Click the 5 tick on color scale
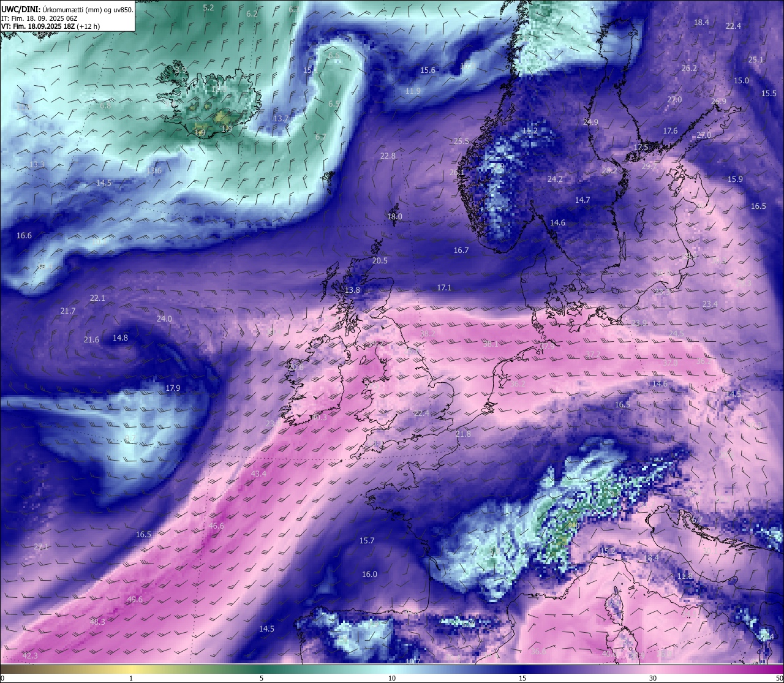Image resolution: width=784 pixels, height=683 pixels. pos(262,678)
